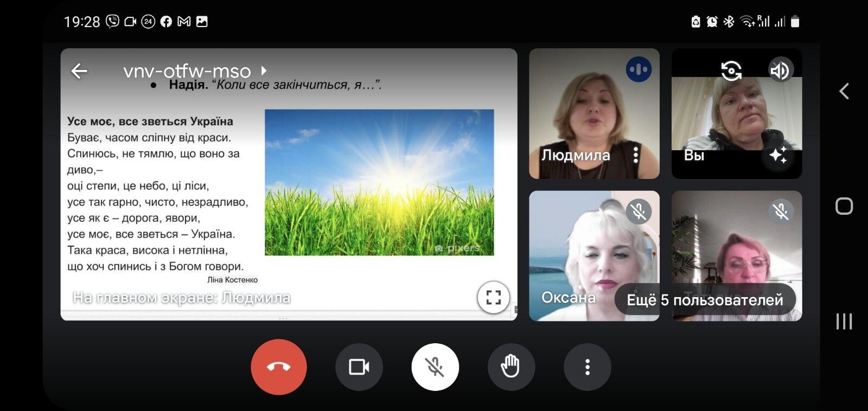Switch camera in your video tile

coord(731,70)
